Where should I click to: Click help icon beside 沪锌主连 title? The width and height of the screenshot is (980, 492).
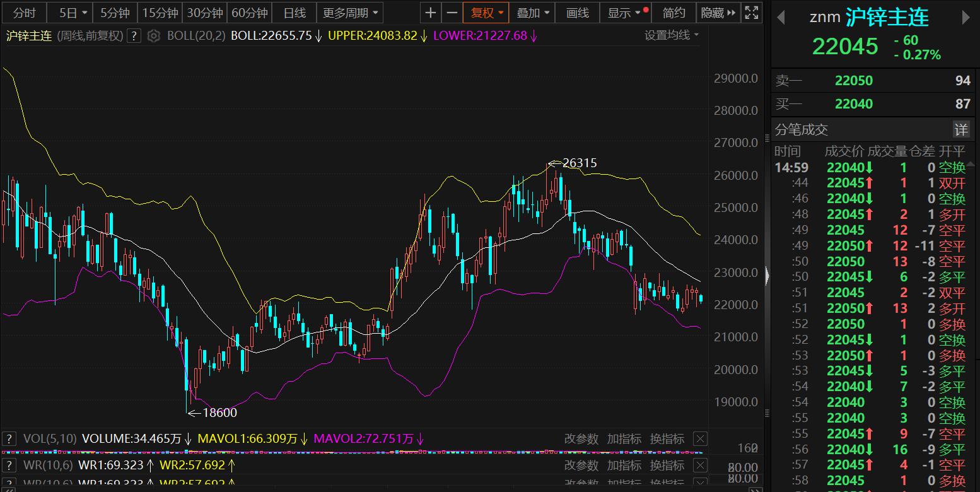coord(133,36)
